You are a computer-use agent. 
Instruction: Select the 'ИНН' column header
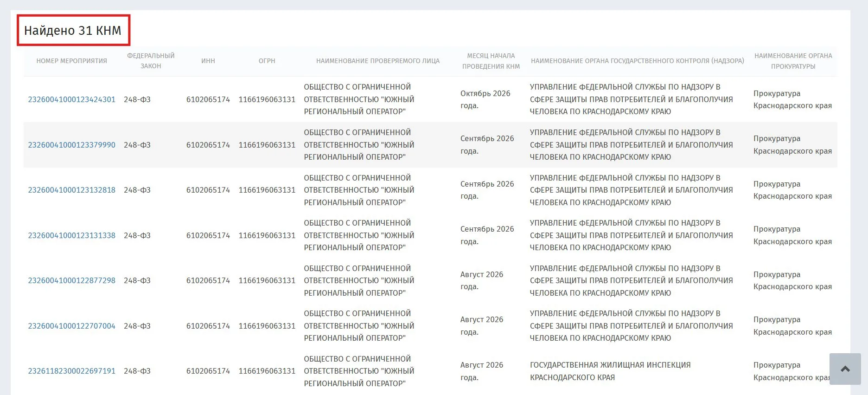pos(208,61)
